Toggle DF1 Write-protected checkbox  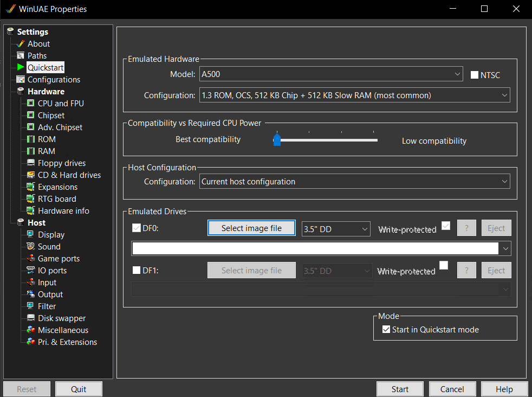point(444,265)
